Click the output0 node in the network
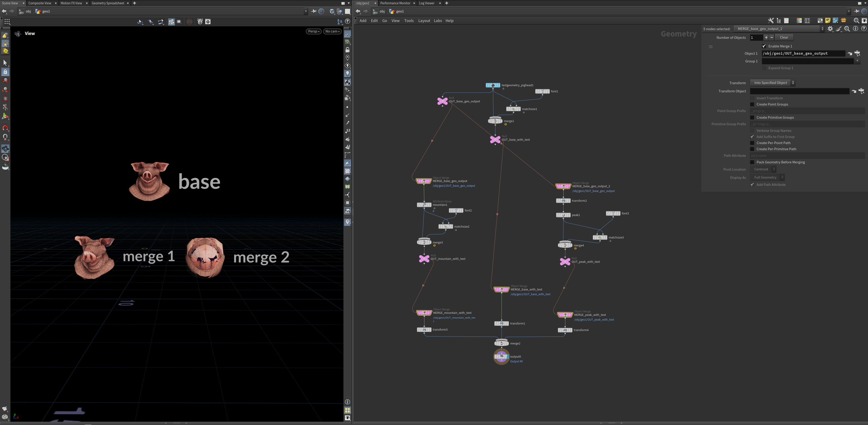The image size is (868, 425). 501,356
